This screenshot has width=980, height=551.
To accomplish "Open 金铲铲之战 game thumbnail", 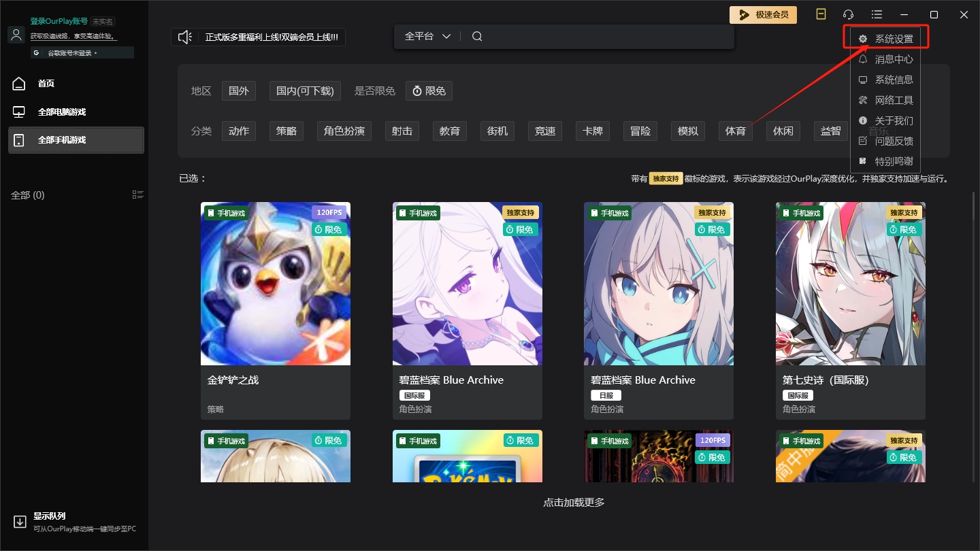I will tap(276, 284).
